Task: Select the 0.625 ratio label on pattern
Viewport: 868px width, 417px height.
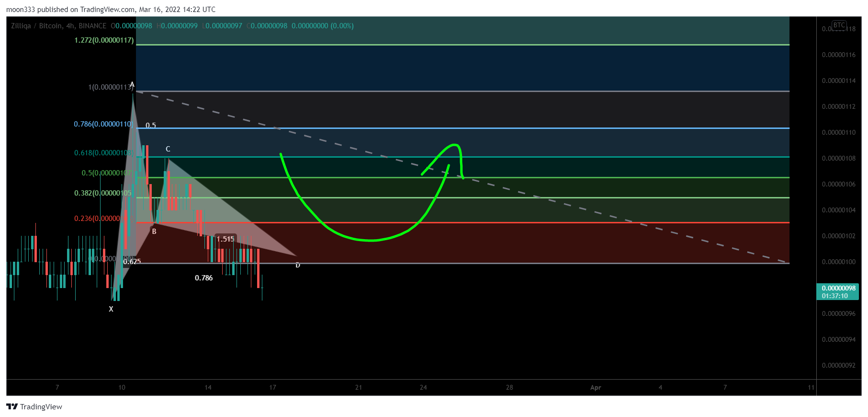Action: [132, 262]
